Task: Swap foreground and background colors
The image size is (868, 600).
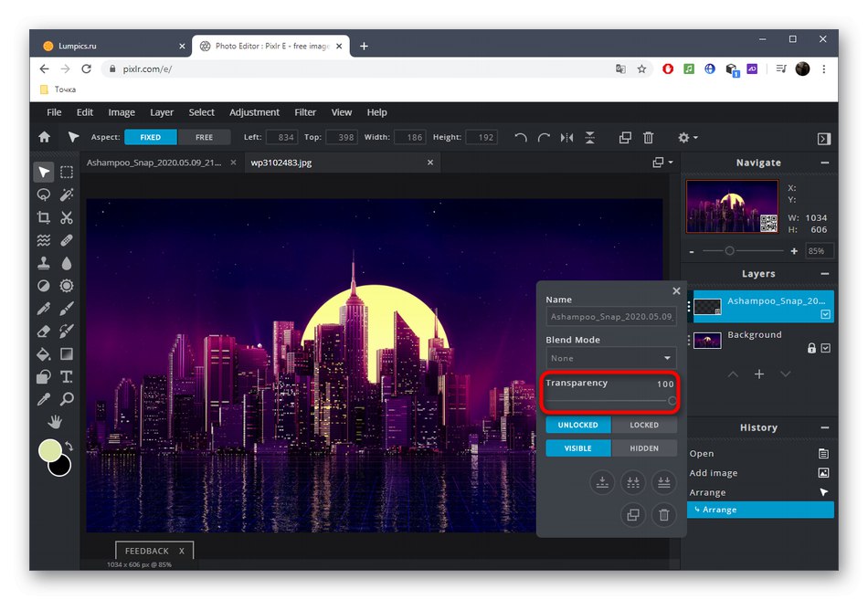Action: [x=69, y=446]
